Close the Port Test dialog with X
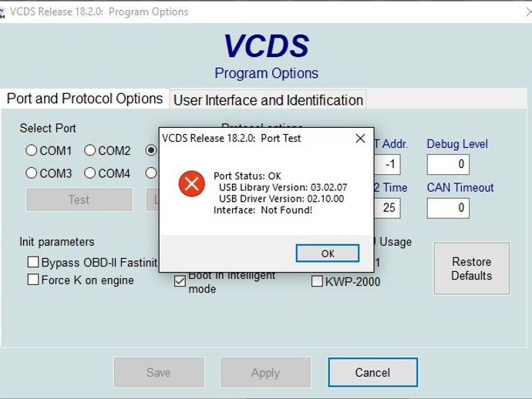The height and width of the screenshot is (399, 532). pos(360,139)
